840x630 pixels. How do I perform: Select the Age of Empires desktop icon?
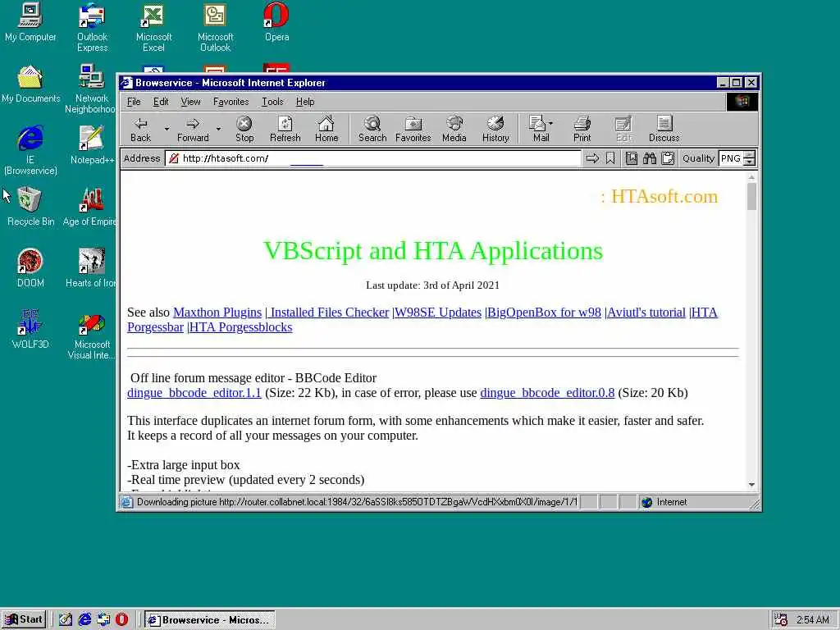click(90, 207)
